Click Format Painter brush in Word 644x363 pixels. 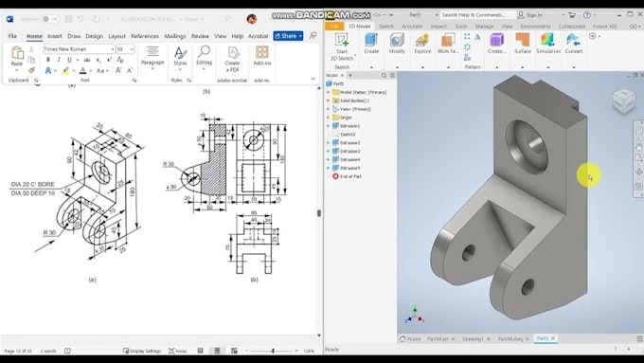pos(31,70)
